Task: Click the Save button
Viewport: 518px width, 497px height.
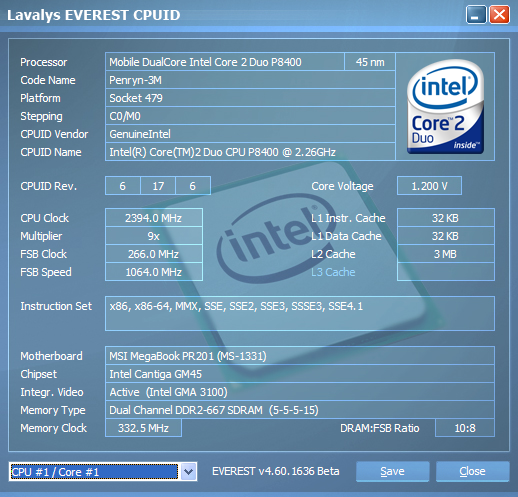Action: (392, 471)
